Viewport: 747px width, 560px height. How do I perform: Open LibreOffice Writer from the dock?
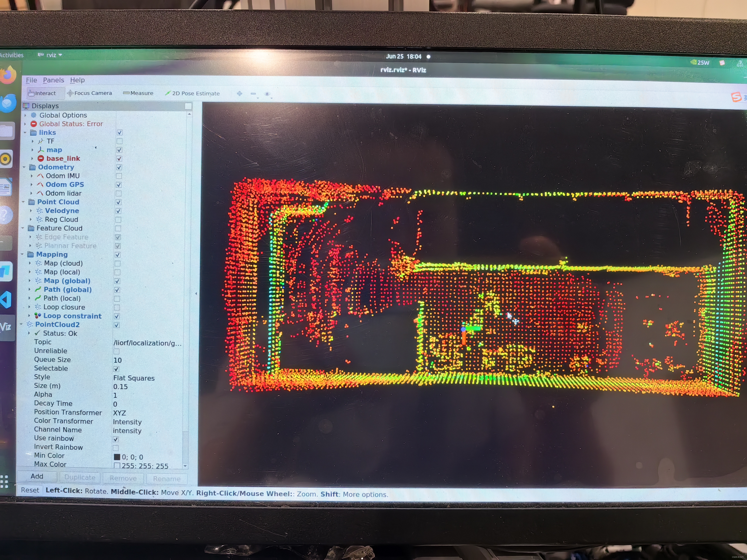point(6,187)
